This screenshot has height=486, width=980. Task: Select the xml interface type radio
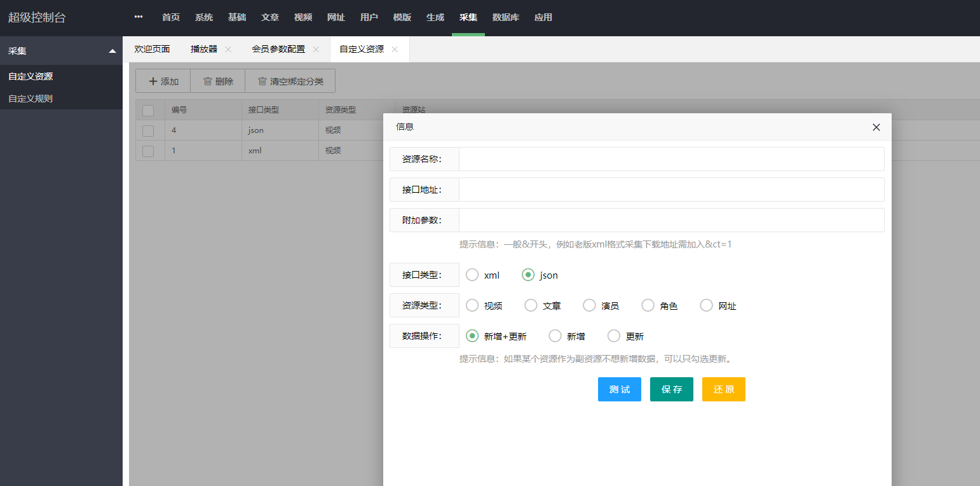tap(472, 275)
